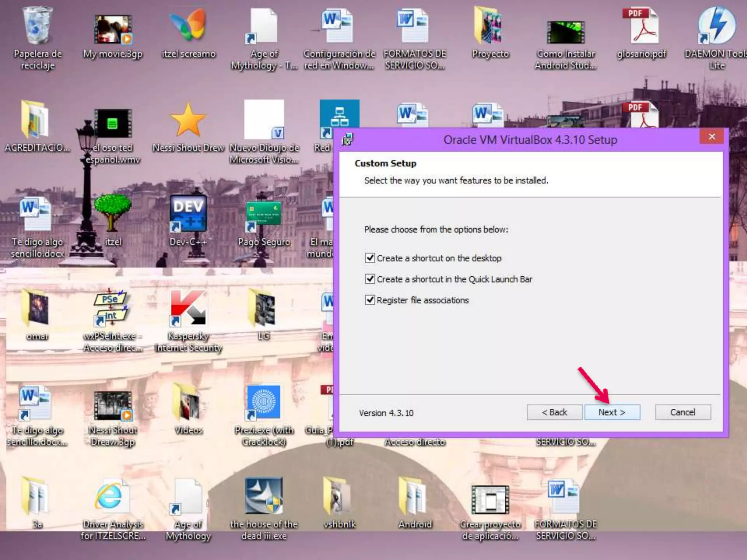The height and width of the screenshot is (560, 747).
Task: Click the Next button in setup
Action: [612, 412]
